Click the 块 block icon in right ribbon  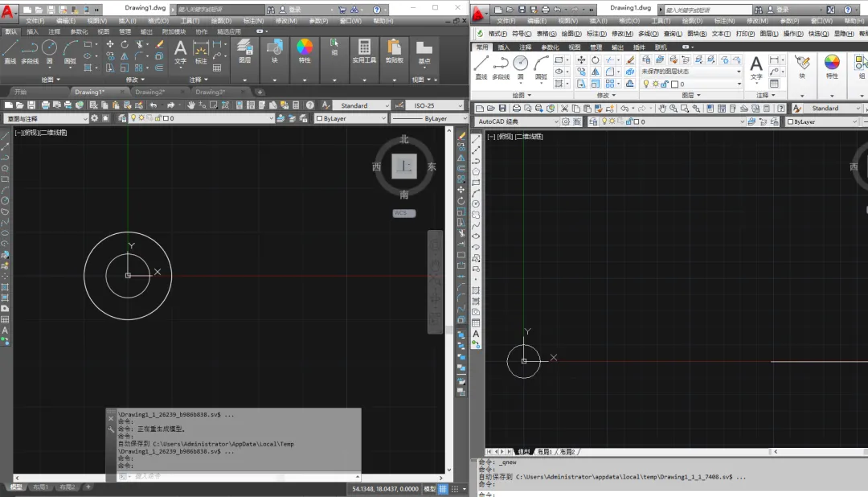[x=801, y=65]
